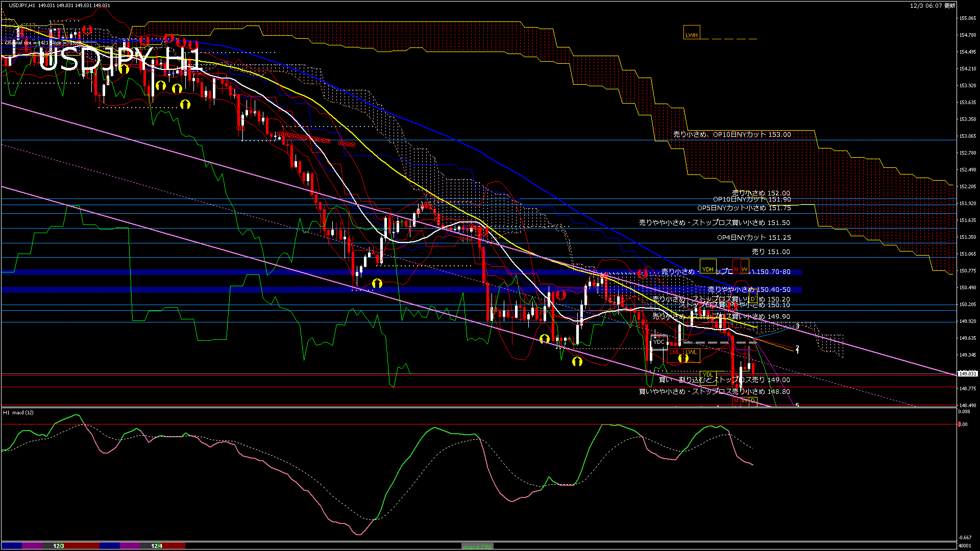Click MACD scale value 0.088
This screenshot has height=551, width=980.
coord(964,411)
